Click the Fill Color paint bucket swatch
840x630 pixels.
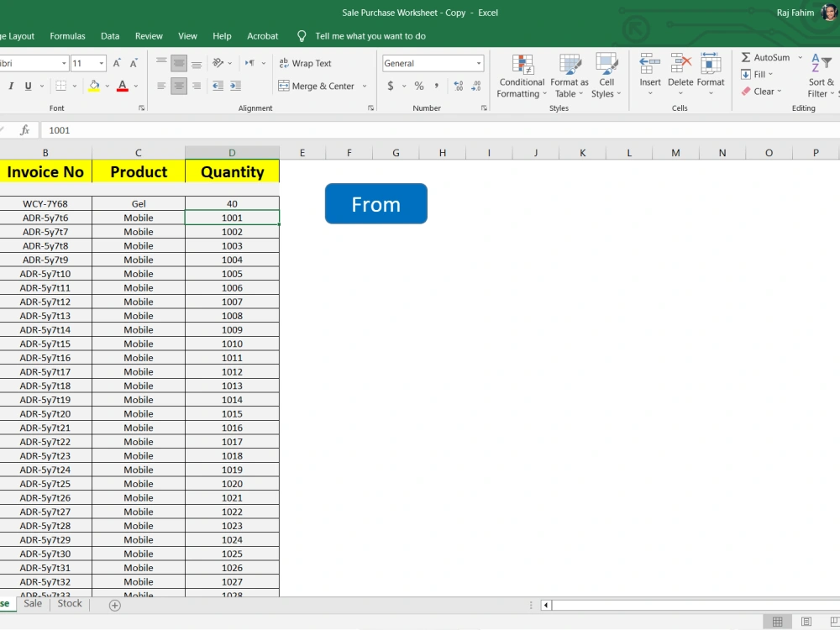click(x=95, y=86)
